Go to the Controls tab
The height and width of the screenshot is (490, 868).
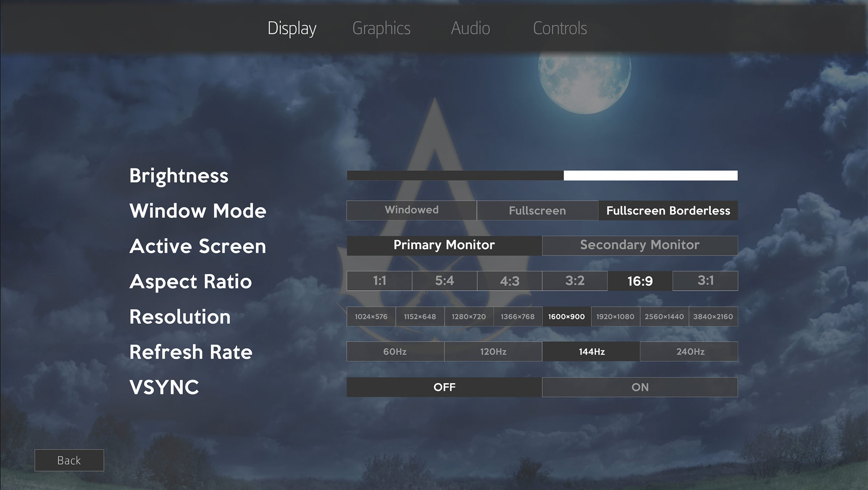[560, 28]
